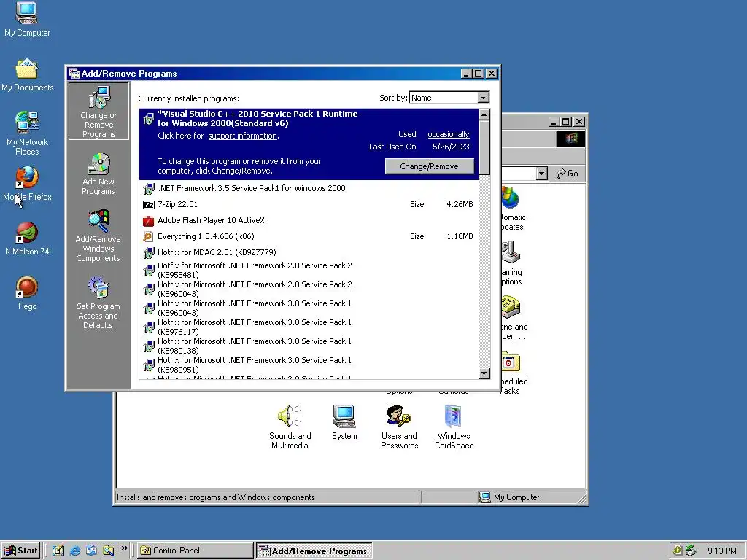Viewport: 747px width, 560px height.
Task: Open System applet in Control Panel
Action: (x=344, y=423)
